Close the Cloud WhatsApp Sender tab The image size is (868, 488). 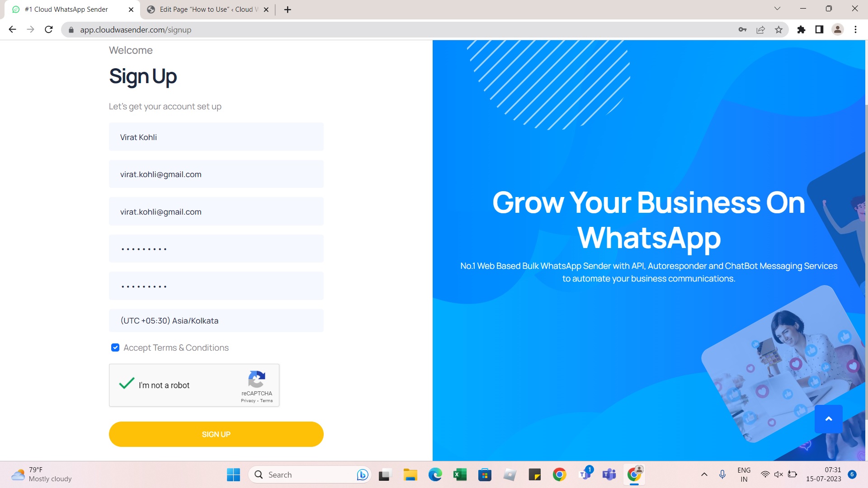(131, 9)
